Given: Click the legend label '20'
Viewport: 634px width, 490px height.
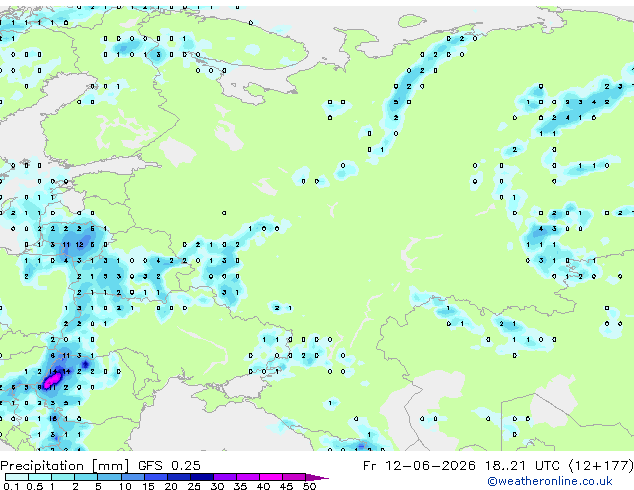Looking at the screenshot, I should (x=171, y=486).
